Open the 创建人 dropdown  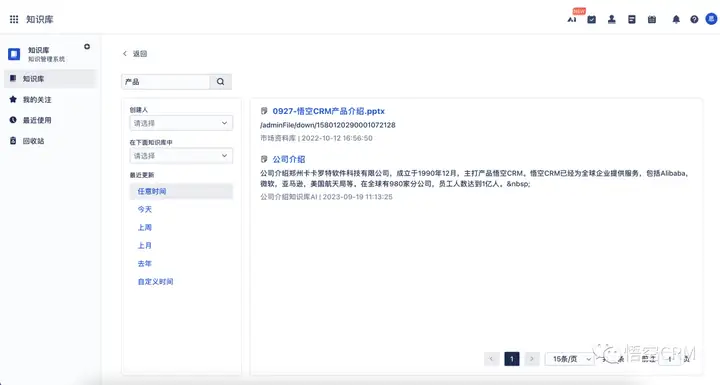(181, 123)
